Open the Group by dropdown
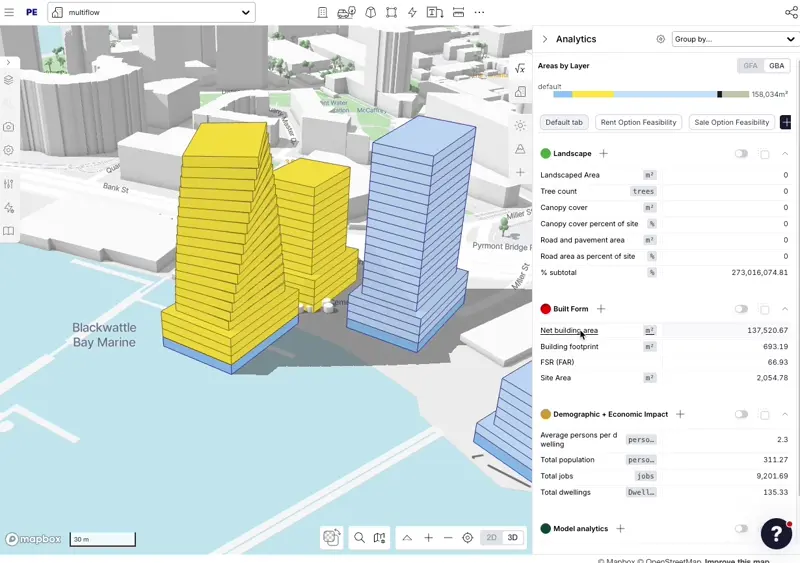This screenshot has height=563, width=800. (735, 39)
